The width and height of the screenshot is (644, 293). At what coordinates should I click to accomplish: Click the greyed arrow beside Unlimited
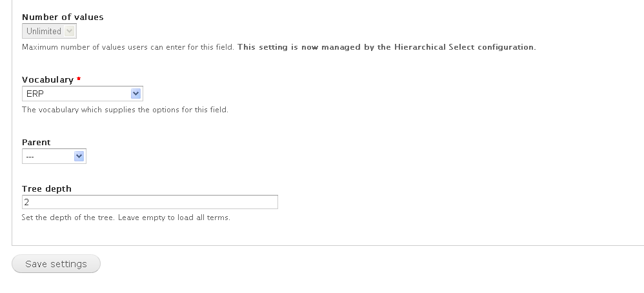coord(70,31)
